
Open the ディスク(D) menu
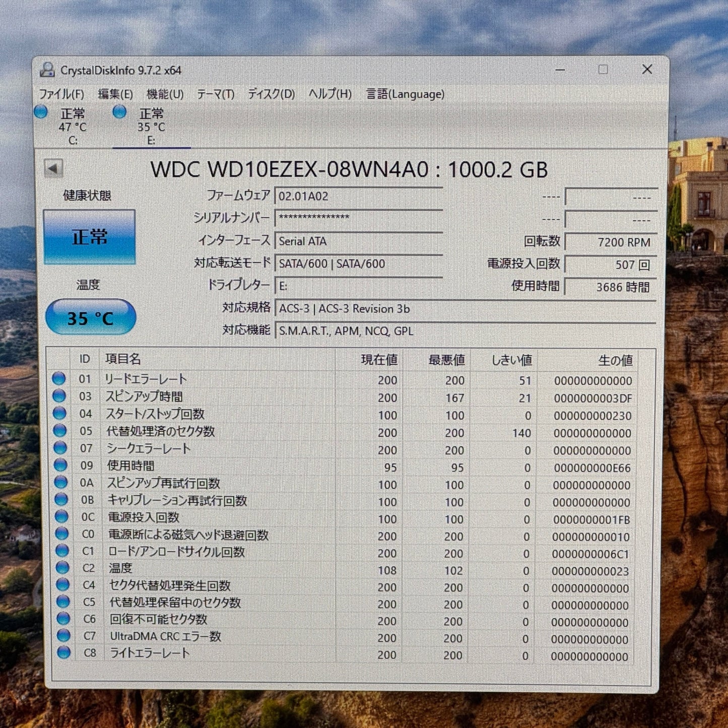(271, 94)
